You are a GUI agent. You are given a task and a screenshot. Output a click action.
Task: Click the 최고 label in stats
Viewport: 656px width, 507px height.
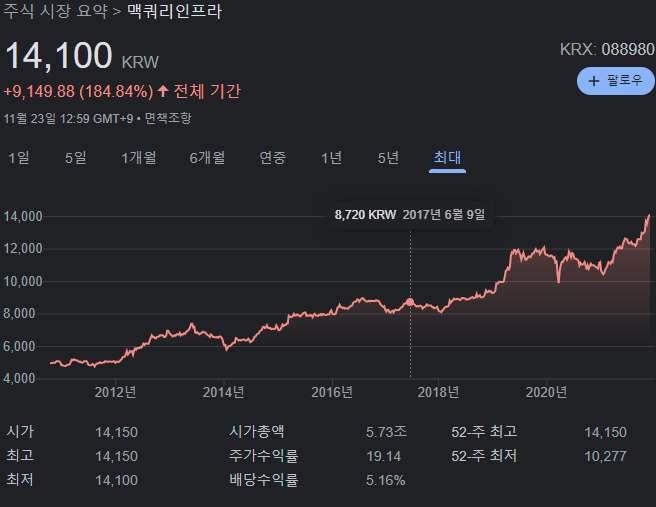point(20,456)
